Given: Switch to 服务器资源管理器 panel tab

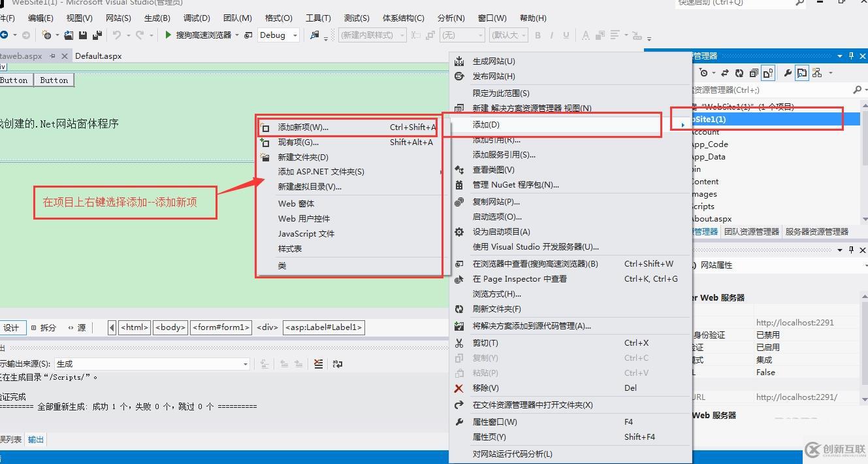Looking at the screenshot, I should [x=817, y=231].
